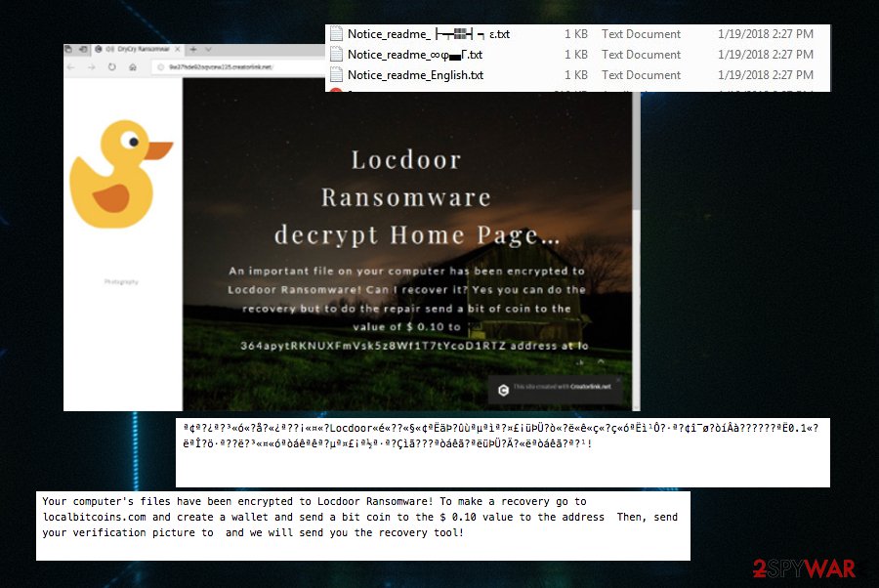This screenshot has height=588, width=879.
Task: Click the 2-SPYWARE logo
Action: tap(804, 565)
